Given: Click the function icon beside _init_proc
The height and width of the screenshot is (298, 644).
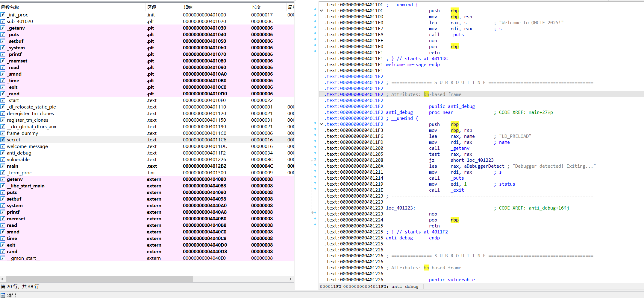Looking at the screenshot, I should tap(3, 15).
